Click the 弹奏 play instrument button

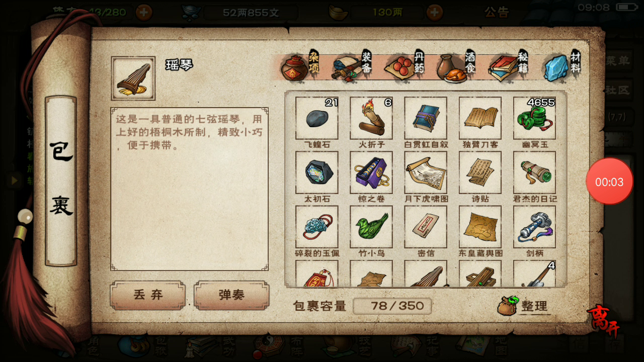click(231, 295)
